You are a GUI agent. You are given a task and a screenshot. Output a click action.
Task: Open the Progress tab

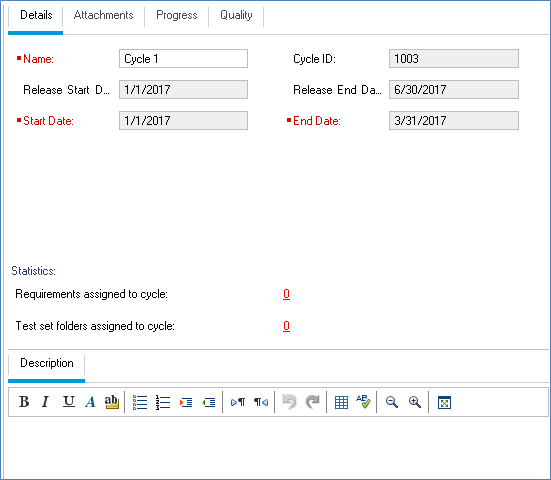[x=177, y=15]
